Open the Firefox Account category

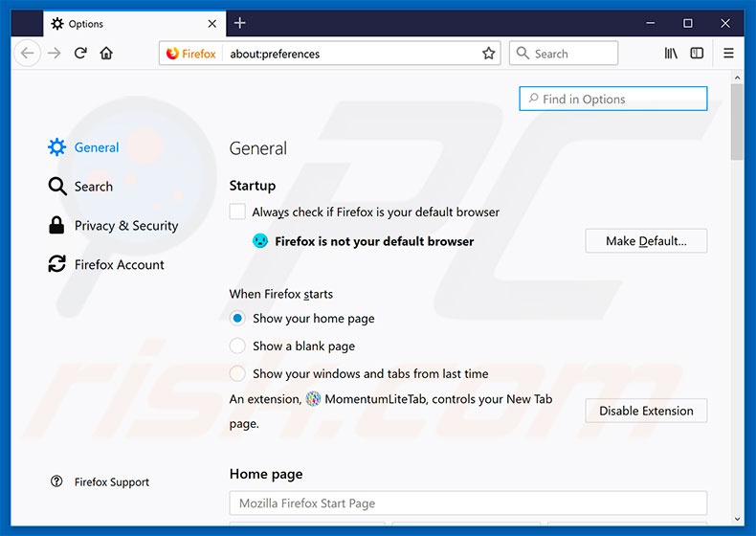(106, 264)
